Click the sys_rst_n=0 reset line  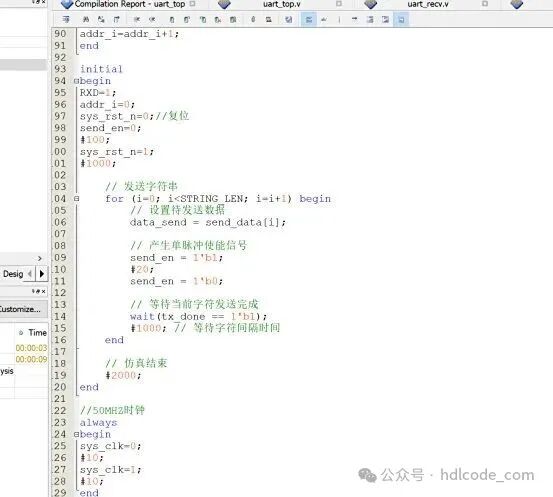[x=134, y=116]
